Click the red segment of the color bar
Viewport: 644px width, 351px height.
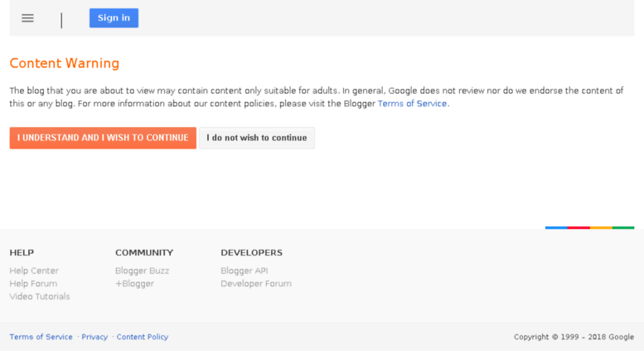(x=579, y=227)
